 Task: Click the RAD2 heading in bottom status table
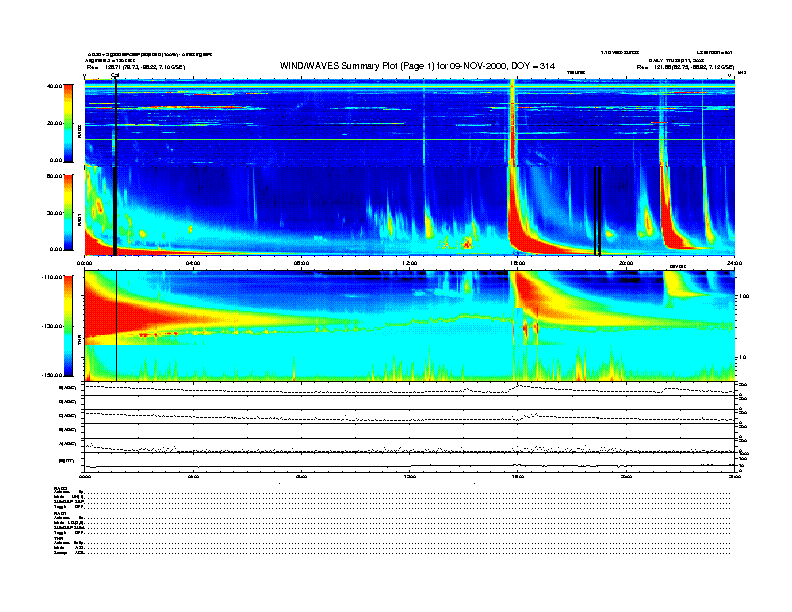tap(61, 489)
